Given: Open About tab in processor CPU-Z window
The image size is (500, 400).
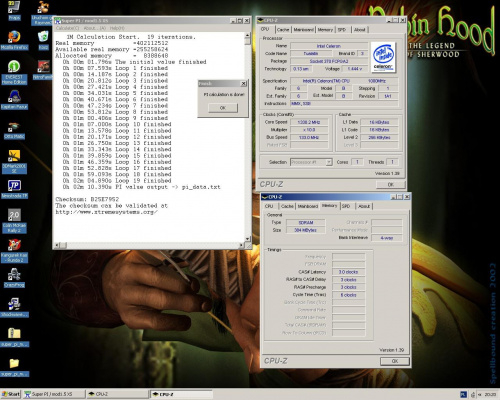Looking at the screenshot, I should [360, 30].
